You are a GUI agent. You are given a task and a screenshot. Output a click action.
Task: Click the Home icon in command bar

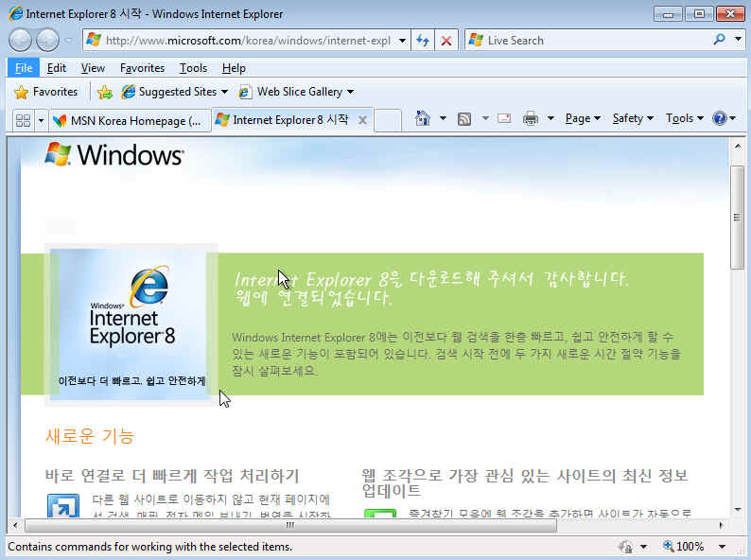[423, 118]
